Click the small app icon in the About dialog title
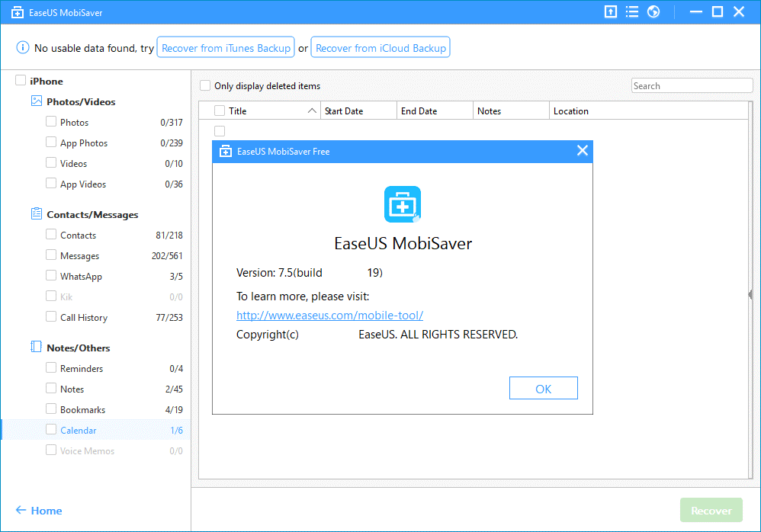The width and height of the screenshot is (761, 532). click(x=226, y=152)
